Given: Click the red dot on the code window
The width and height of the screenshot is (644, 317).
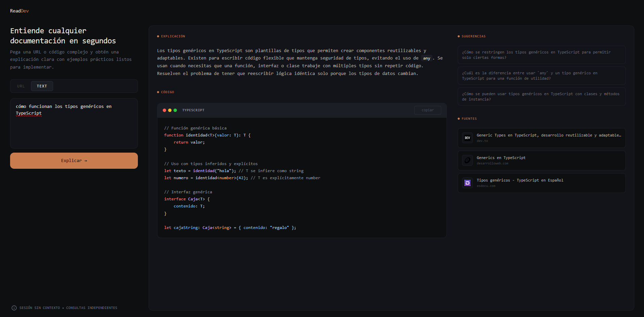Looking at the screenshot, I should [x=164, y=110].
